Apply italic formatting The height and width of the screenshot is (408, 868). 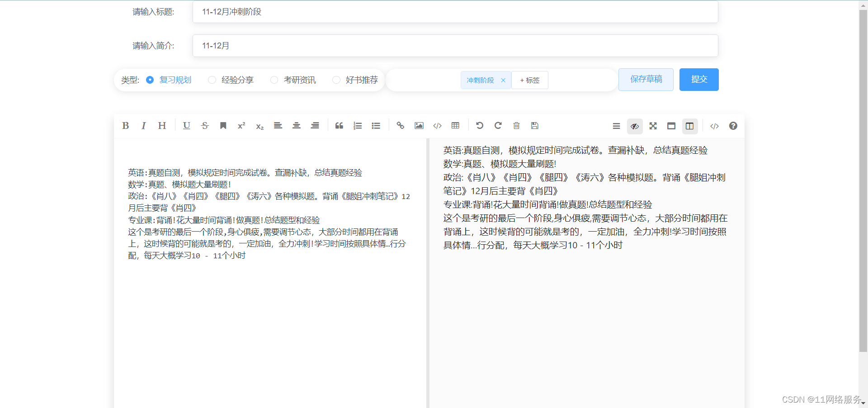144,126
